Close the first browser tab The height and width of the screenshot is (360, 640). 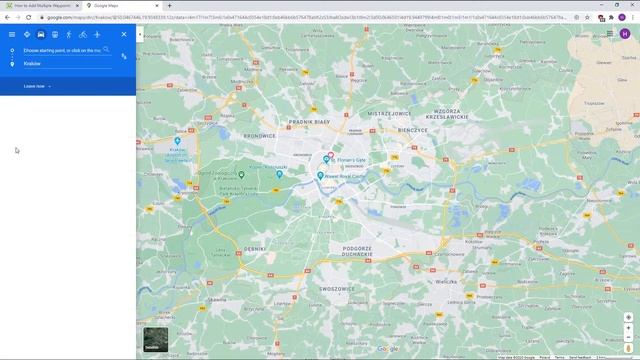[x=77, y=6]
